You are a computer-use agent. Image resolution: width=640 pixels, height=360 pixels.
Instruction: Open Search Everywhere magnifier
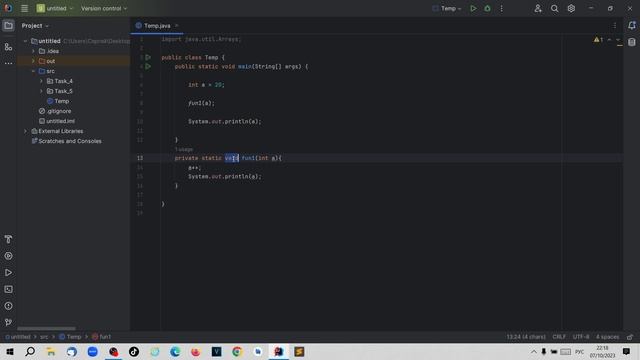(554, 8)
